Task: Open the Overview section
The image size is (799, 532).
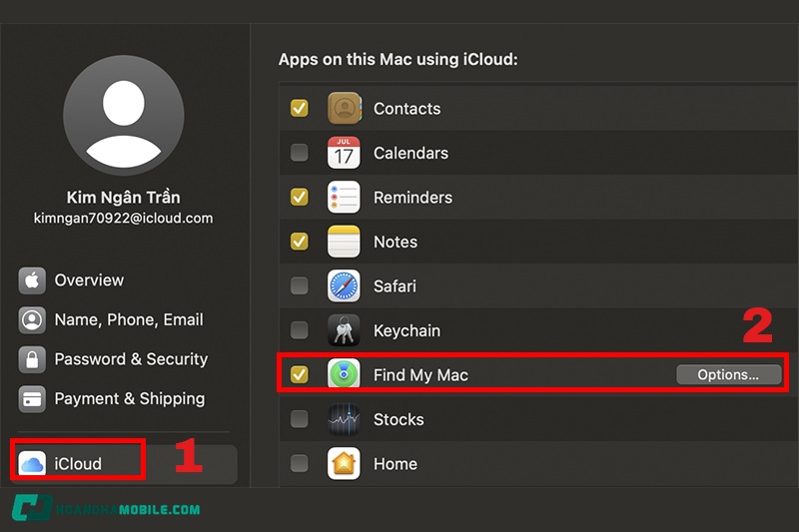Action: 88,280
